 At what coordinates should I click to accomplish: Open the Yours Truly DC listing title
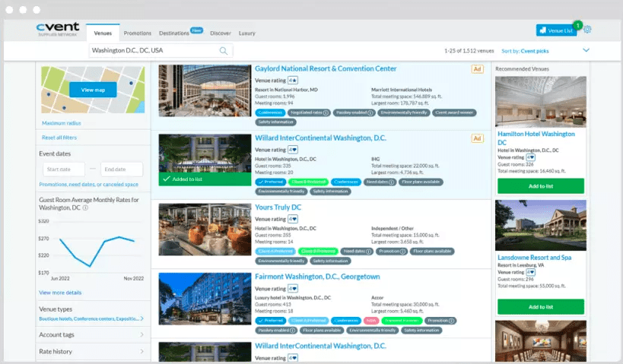pos(278,207)
